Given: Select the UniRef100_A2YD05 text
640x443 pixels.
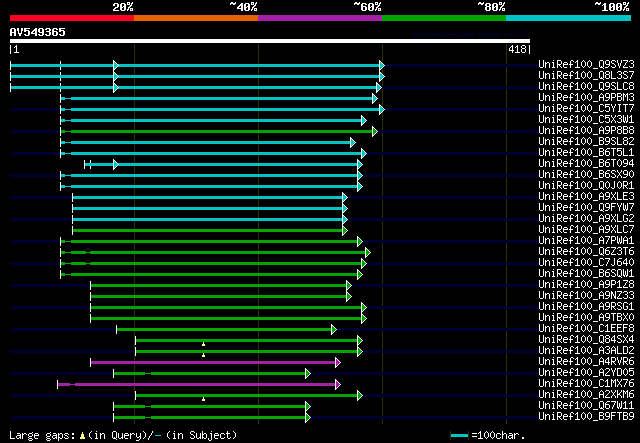Looking at the screenshot, I should coord(586,373).
